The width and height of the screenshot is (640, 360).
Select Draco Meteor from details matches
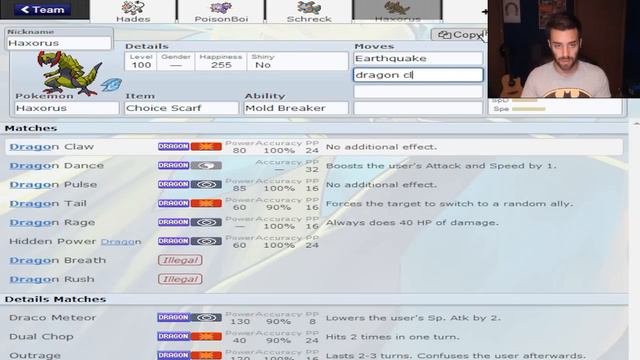(x=314, y=318)
